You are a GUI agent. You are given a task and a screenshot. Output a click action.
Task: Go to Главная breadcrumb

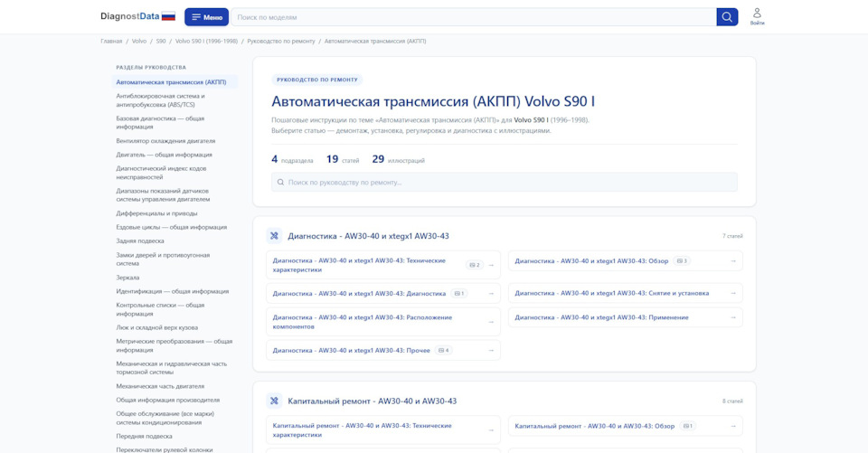point(111,41)
